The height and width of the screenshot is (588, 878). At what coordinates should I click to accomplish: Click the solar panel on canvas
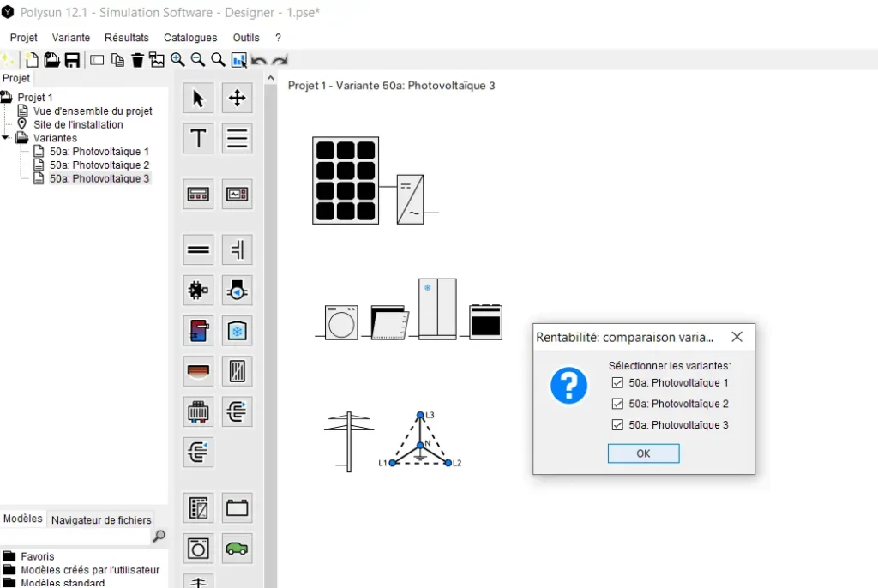point(345,181)
